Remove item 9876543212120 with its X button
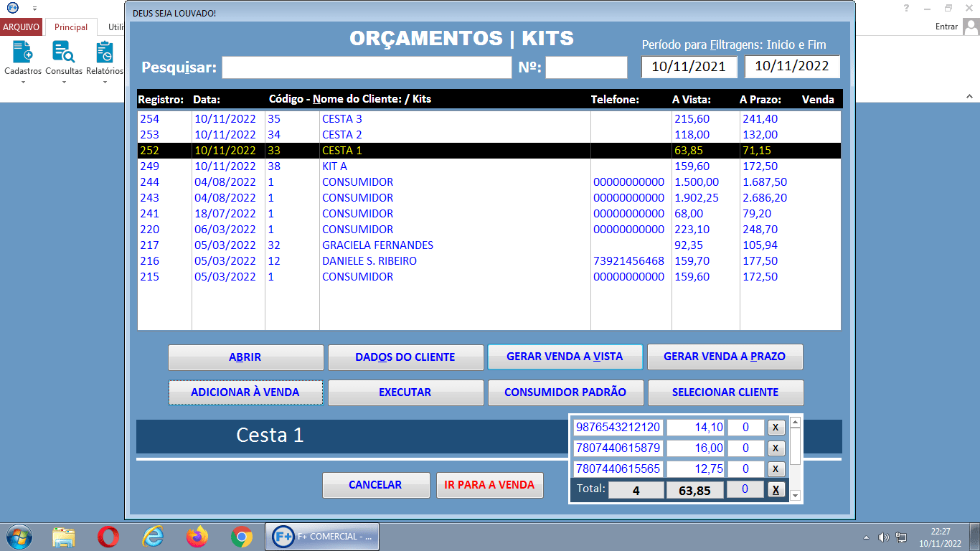Screen dimensions: 980x551 [x=776, y=428]
